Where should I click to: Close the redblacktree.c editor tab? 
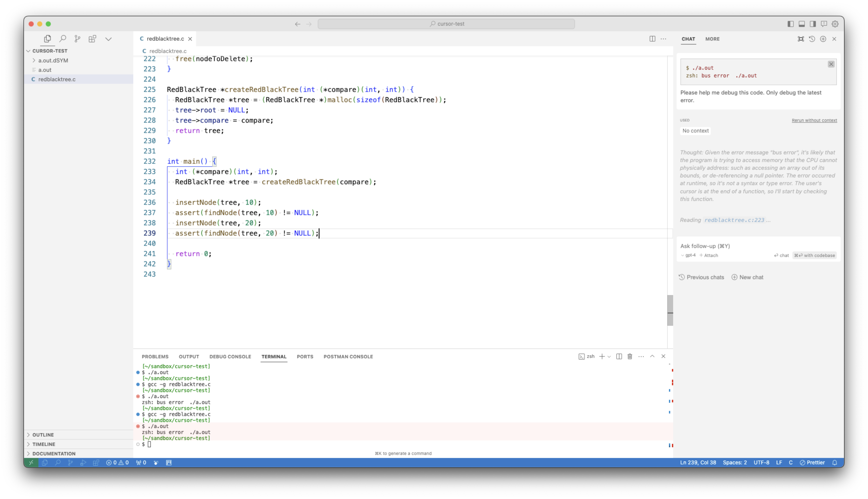pos(190,39)
